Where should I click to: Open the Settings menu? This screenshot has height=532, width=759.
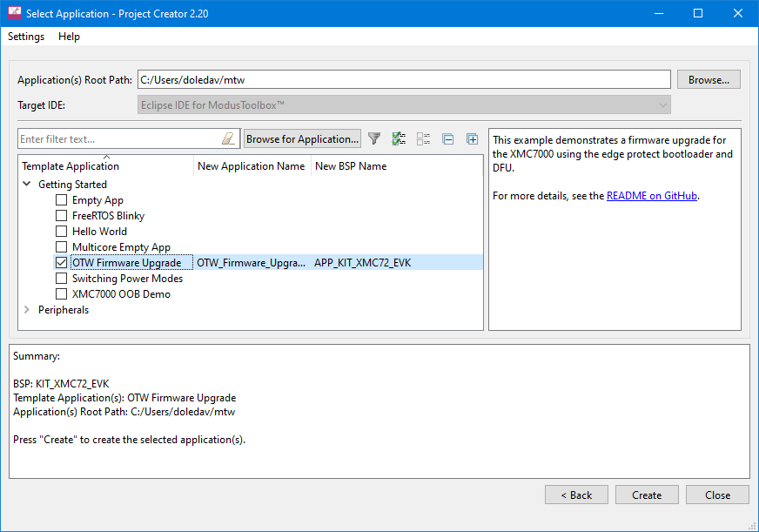[x=25, y=37]
